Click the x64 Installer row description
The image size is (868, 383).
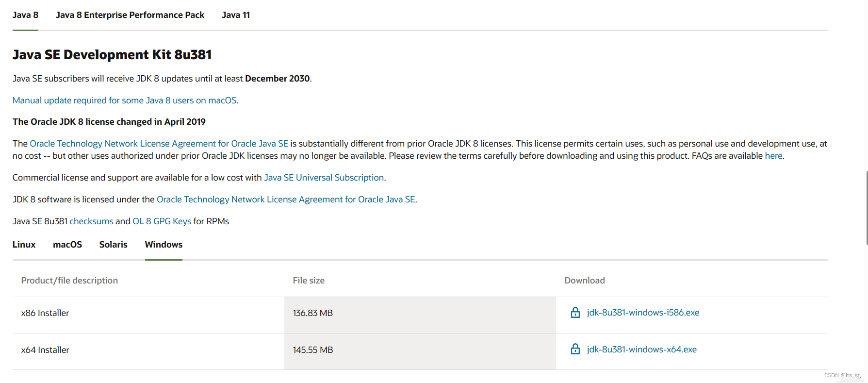click(45, 350)
